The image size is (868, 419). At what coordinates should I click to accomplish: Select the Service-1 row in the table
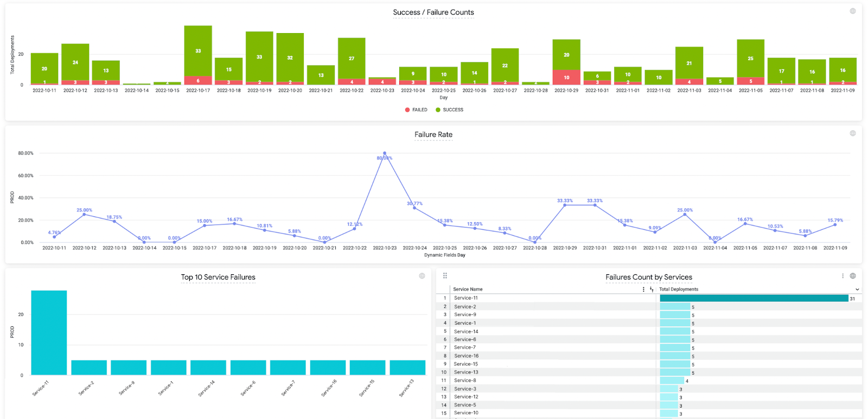649,323
